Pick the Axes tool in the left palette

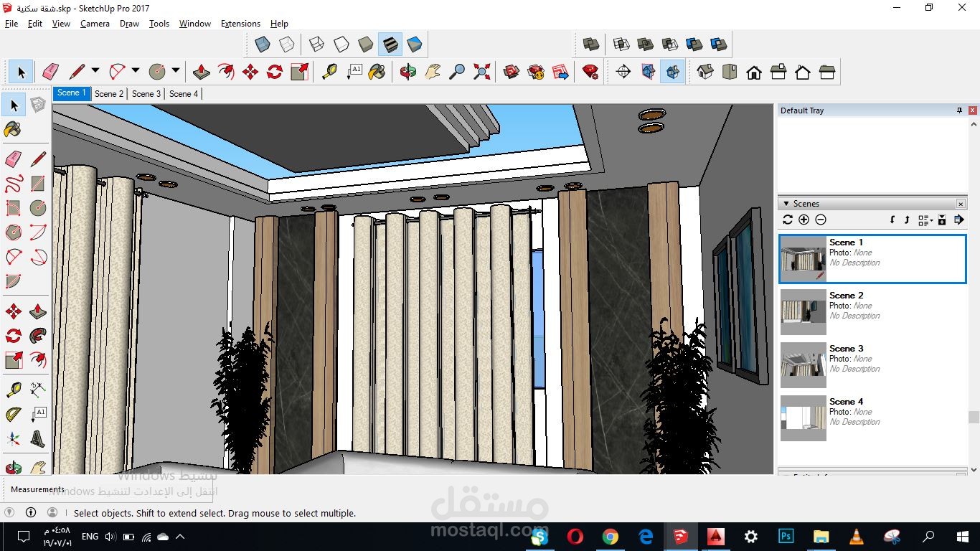tap(14, 438)
